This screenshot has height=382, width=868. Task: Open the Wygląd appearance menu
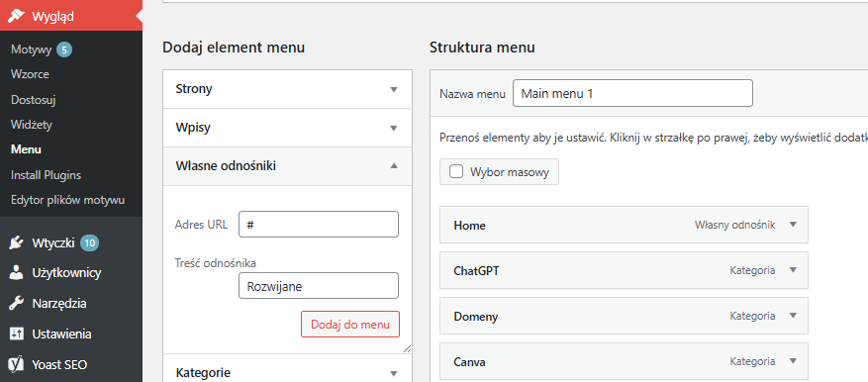(x=71, y=16)
